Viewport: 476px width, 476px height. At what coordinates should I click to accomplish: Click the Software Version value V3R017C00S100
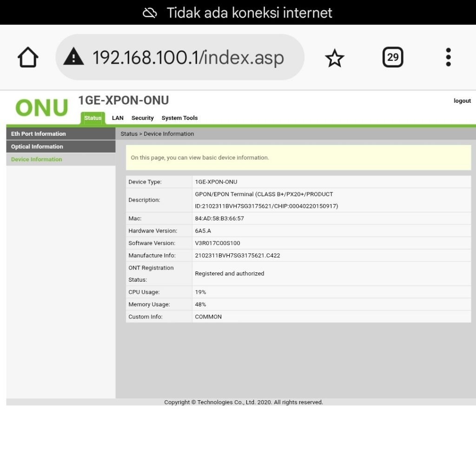click(218, 243)
